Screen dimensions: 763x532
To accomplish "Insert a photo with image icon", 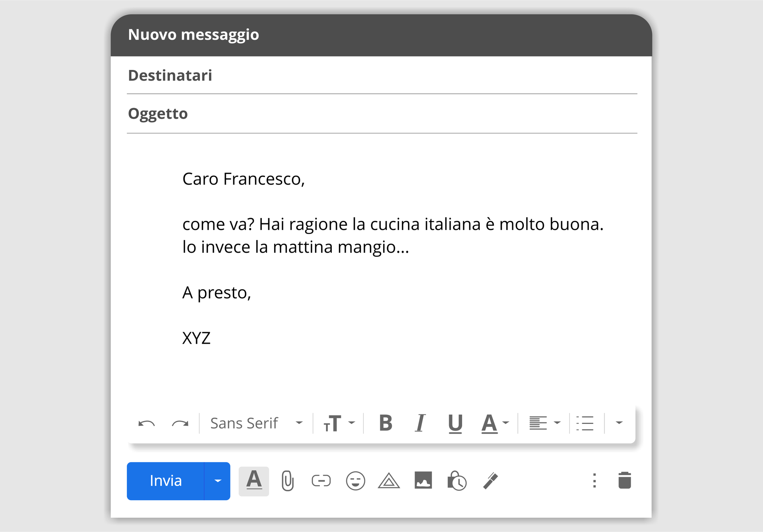I will click(x=423, y=480).
